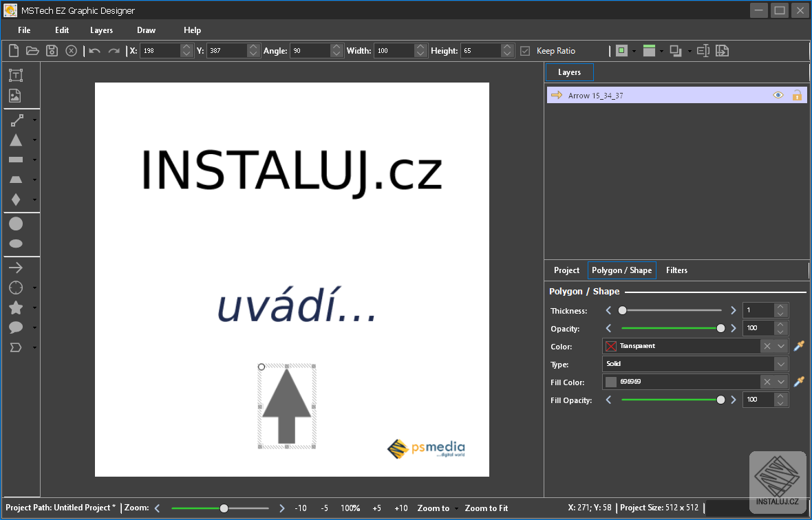Choose the Ellipse shape tool
812x520 pixels.
click(x=16, y=243)
